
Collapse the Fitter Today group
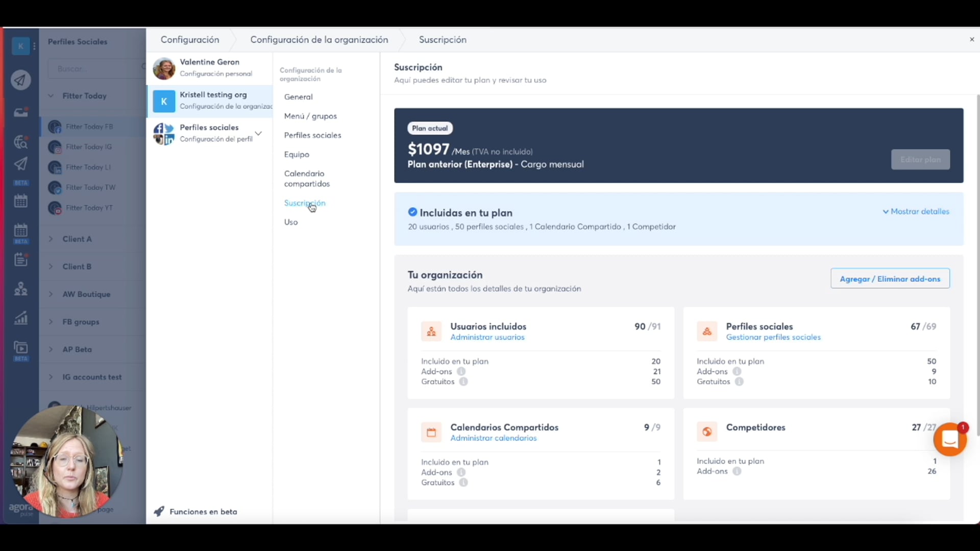click(x=51, y=95)
